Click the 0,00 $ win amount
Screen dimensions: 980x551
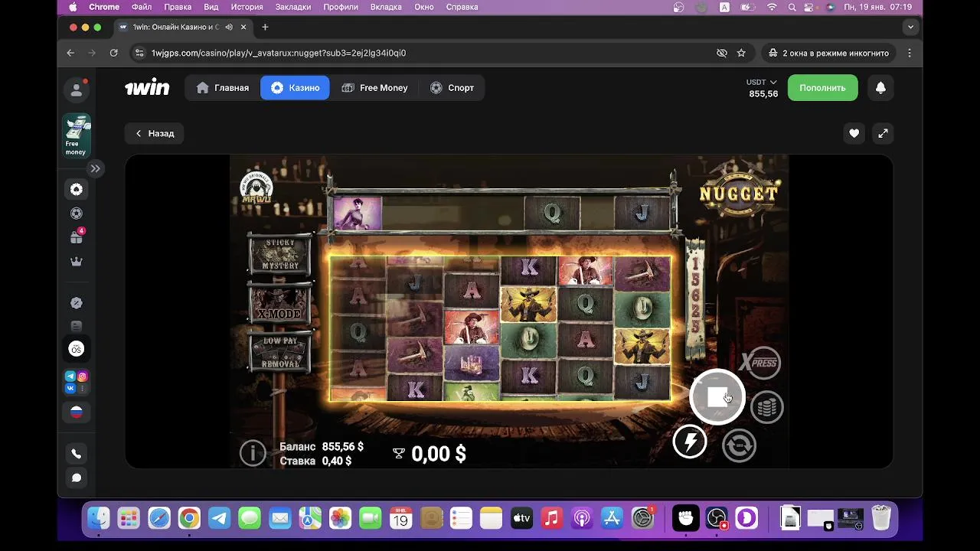pyautogui.click(x=439, y=454)
